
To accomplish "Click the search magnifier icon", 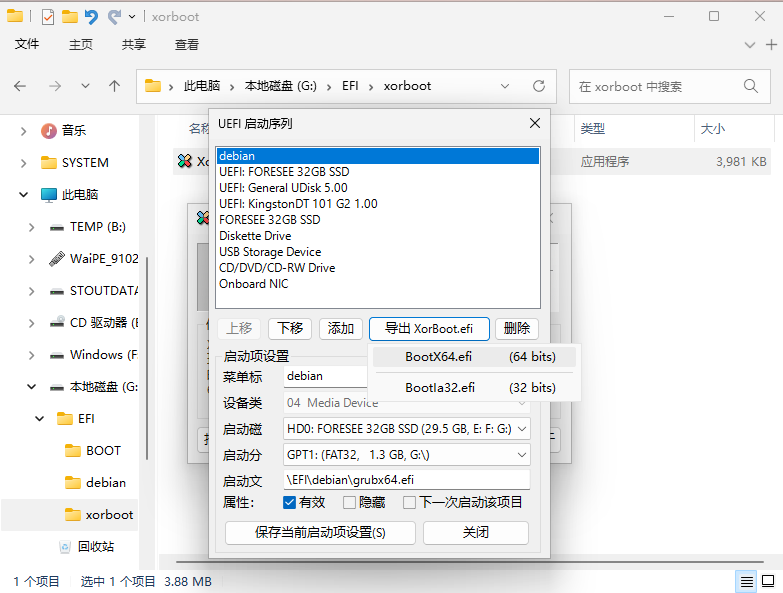I will (751, 86).
